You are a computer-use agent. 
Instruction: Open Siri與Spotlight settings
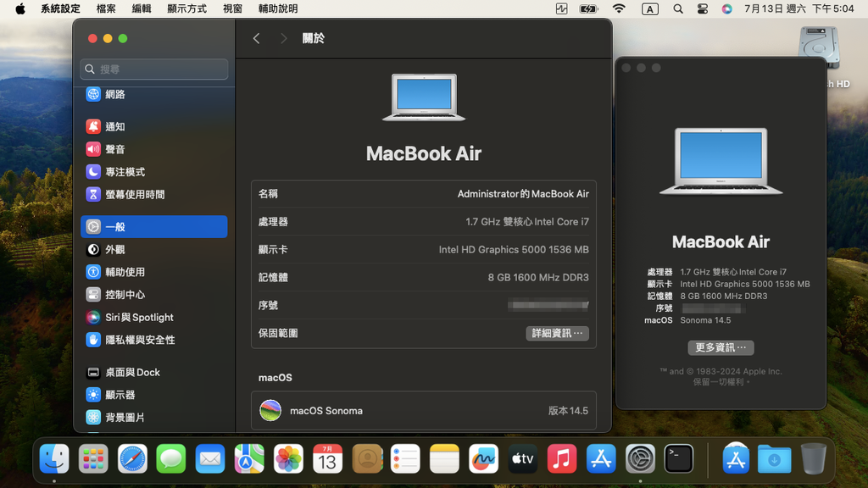[x=154, y=318]
